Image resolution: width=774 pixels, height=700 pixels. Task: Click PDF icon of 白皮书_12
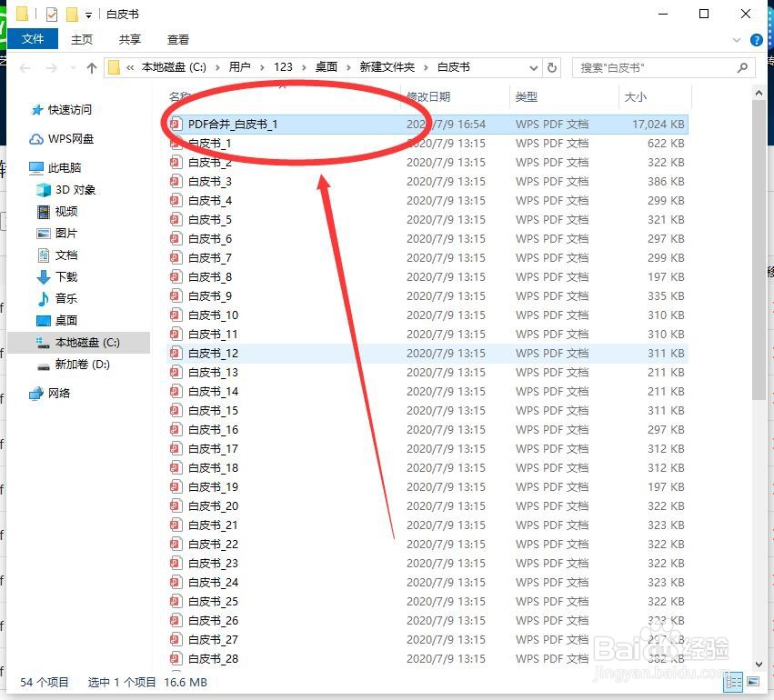click(176, 354)
